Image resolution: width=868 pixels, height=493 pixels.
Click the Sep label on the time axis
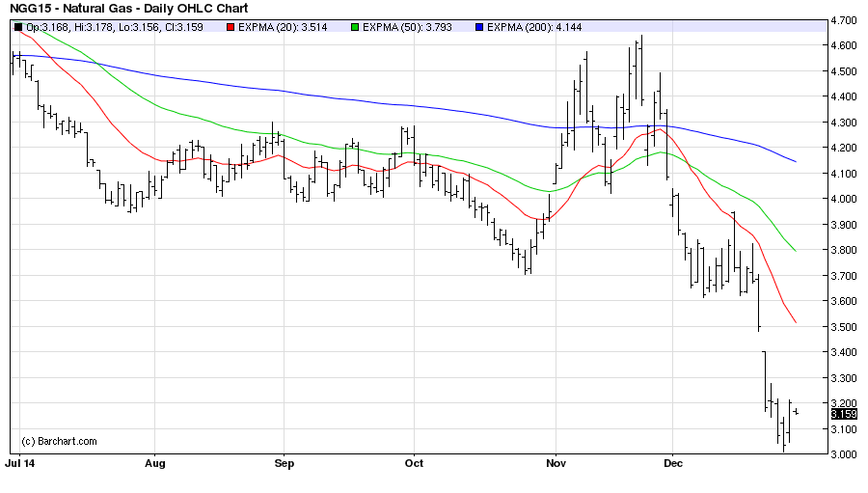(x=284, y=463)
